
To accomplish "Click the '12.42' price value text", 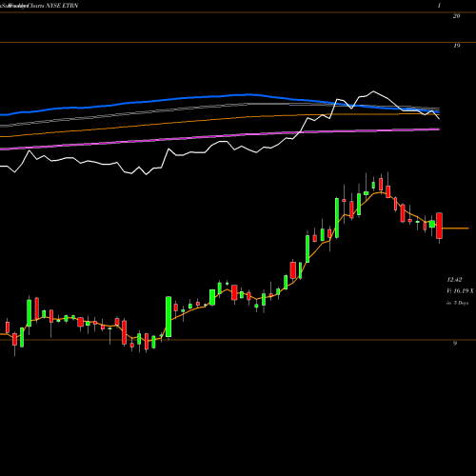I will click(454, 280).
